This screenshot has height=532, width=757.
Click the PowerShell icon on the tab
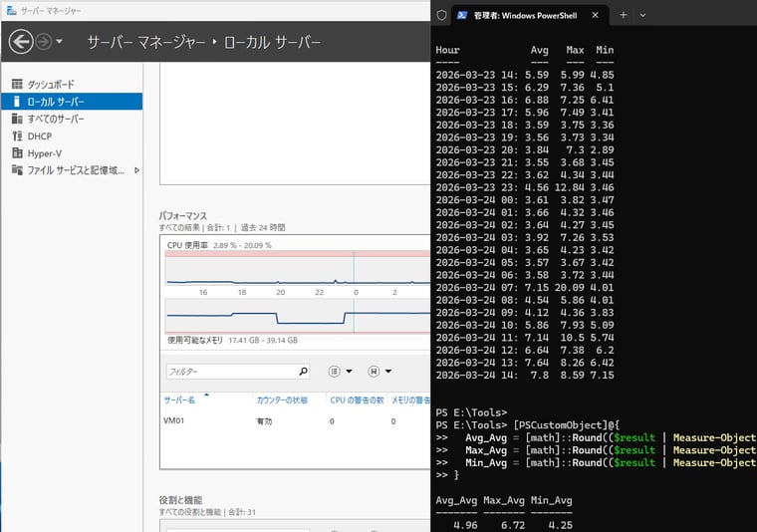462,15
